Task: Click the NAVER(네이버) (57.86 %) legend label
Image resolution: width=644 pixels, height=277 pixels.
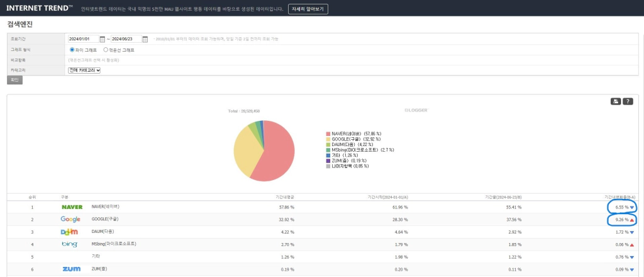Action: 356,134
